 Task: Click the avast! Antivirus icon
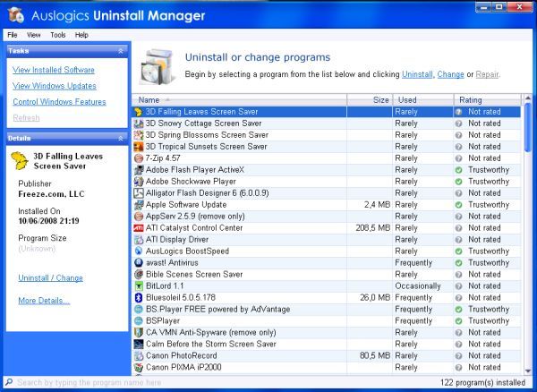(138, 263)
